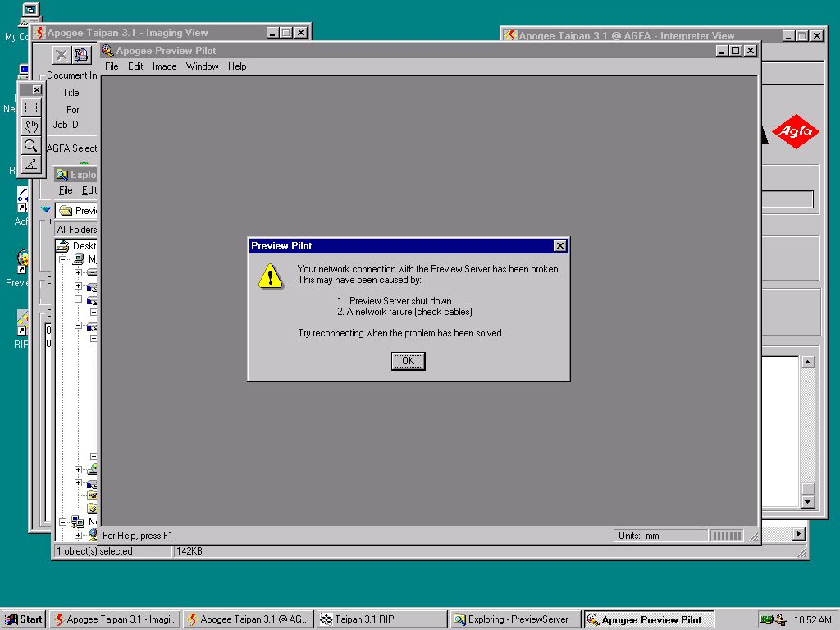840x630 pixels.
Task: Click the 10:52 AM system clock
Action: [813, 620]
